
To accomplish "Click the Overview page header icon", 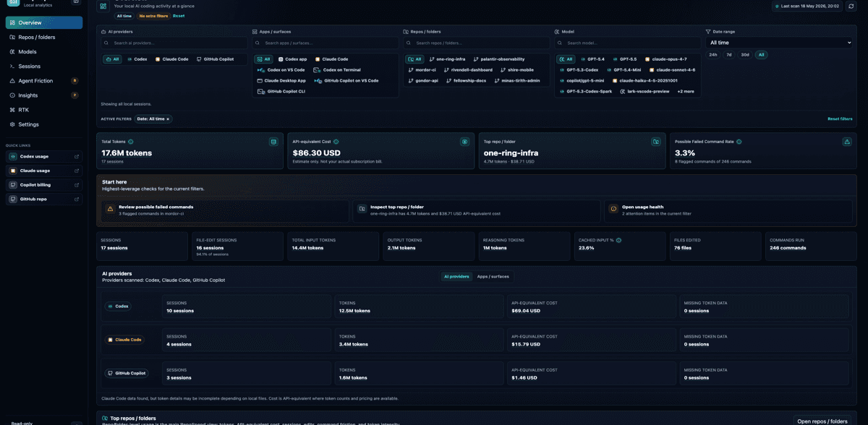I will tap(103, 6).
